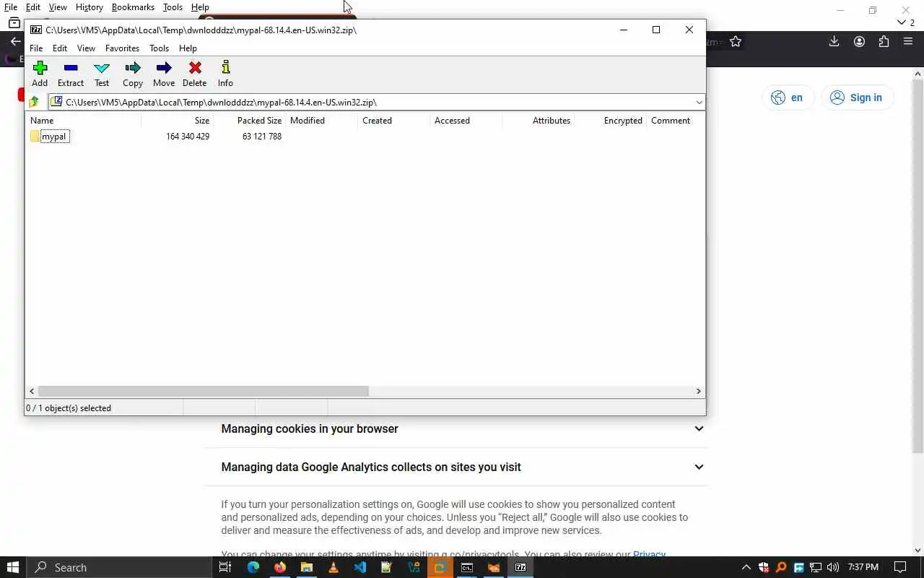Screen dimensions: 924x578
Task: Click the 63 121 788 packed size value
Action: [x=262, y=136]
